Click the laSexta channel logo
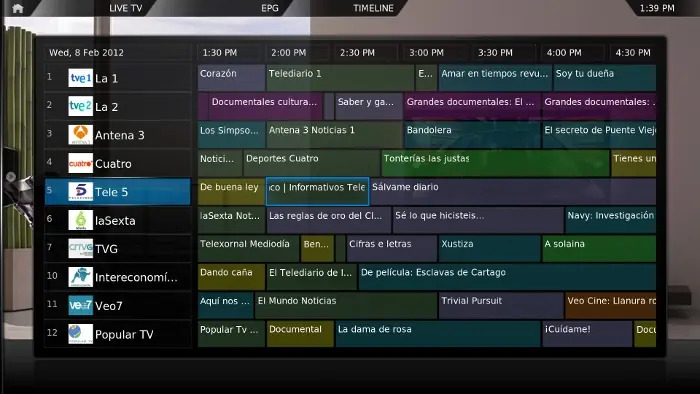700x394 pixels. tap(80, 220)
